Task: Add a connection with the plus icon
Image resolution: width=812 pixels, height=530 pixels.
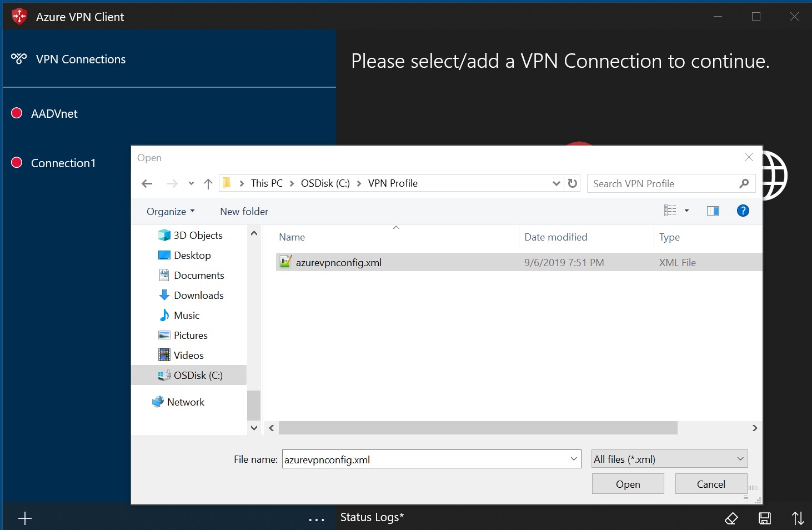Action: 24,518
